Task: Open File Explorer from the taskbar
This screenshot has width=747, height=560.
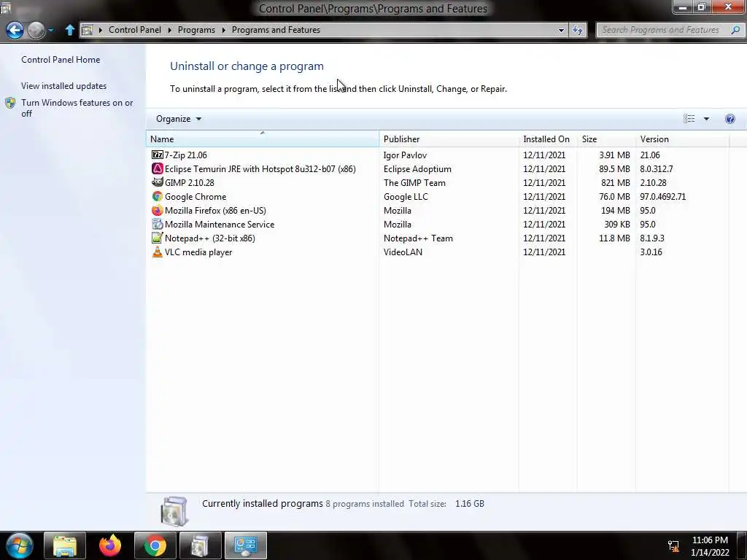Action: (x=65, y=545)
